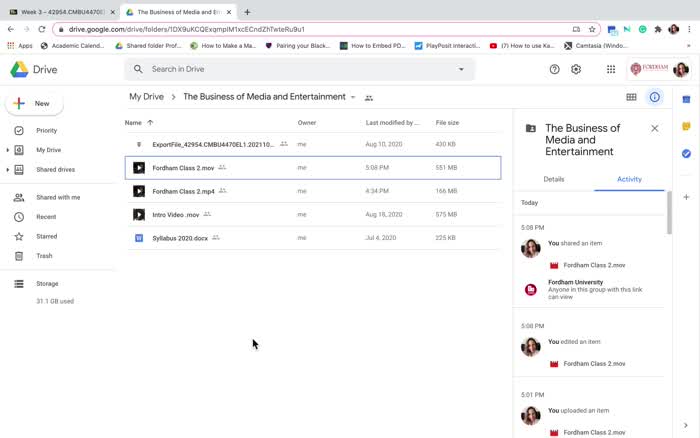Close the folder details panel
This screenshot has width=700, height=438.
point(654,129)
